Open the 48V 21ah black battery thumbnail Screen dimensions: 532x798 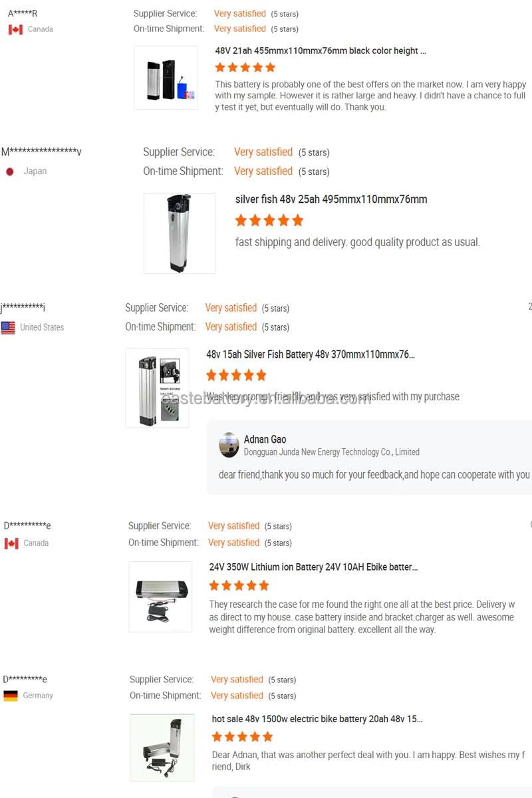166,78
